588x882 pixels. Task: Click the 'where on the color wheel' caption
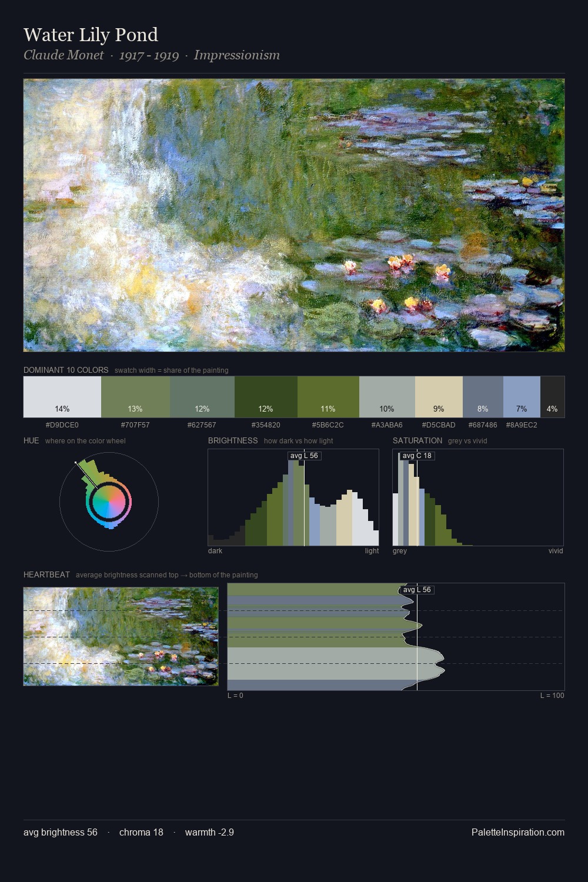(x=85, y=441)
